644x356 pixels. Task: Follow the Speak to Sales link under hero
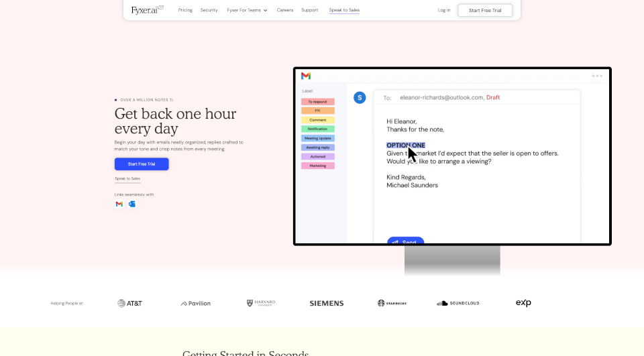click(x=127, y=178)
